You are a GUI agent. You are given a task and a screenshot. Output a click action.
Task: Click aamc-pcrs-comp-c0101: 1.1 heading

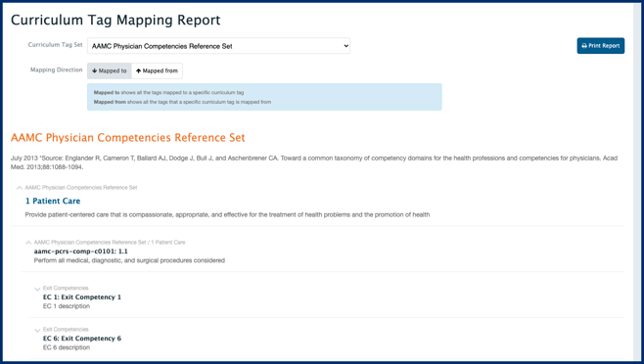coord(81,251)
